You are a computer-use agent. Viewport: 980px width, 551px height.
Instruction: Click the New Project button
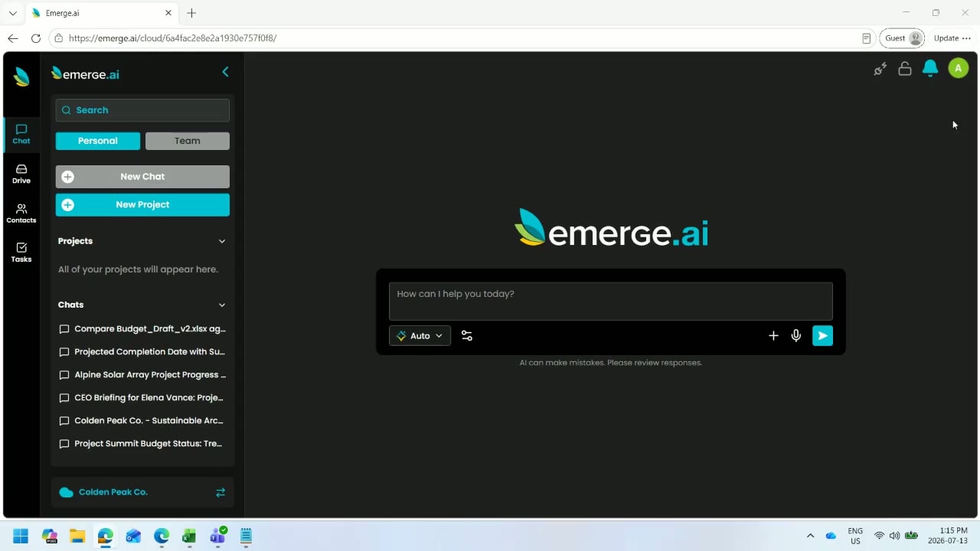click(142, 205)
